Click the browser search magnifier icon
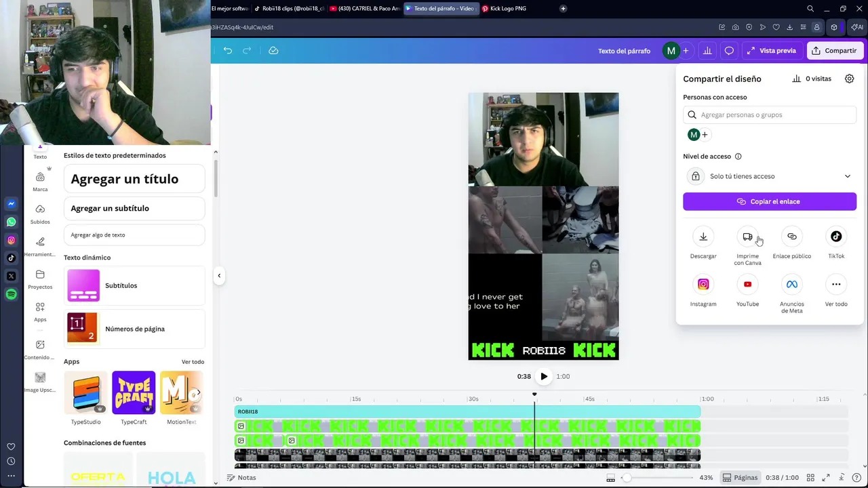868x488 pixels. click(810, 9)
